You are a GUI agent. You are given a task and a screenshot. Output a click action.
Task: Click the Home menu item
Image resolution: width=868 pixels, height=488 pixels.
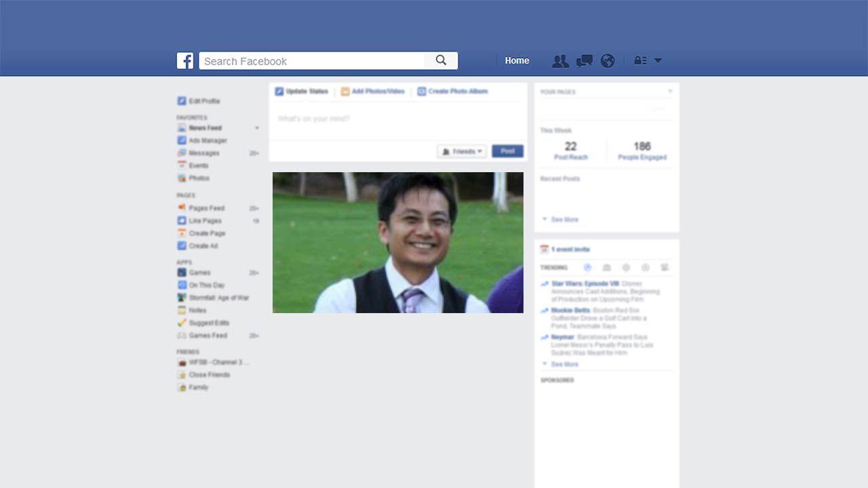click(517, 61)
